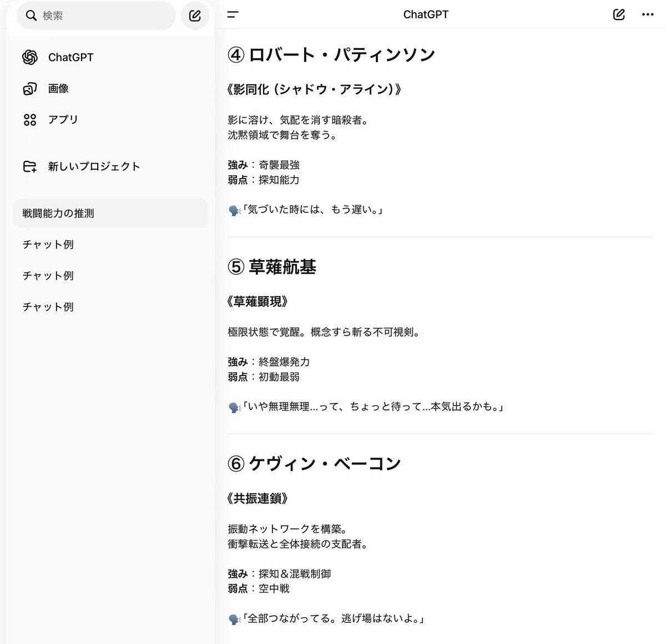The width and height of the screenshot is (666, 644).
Task: Open ChatGPT title model selector
Action: coord(426,14)
